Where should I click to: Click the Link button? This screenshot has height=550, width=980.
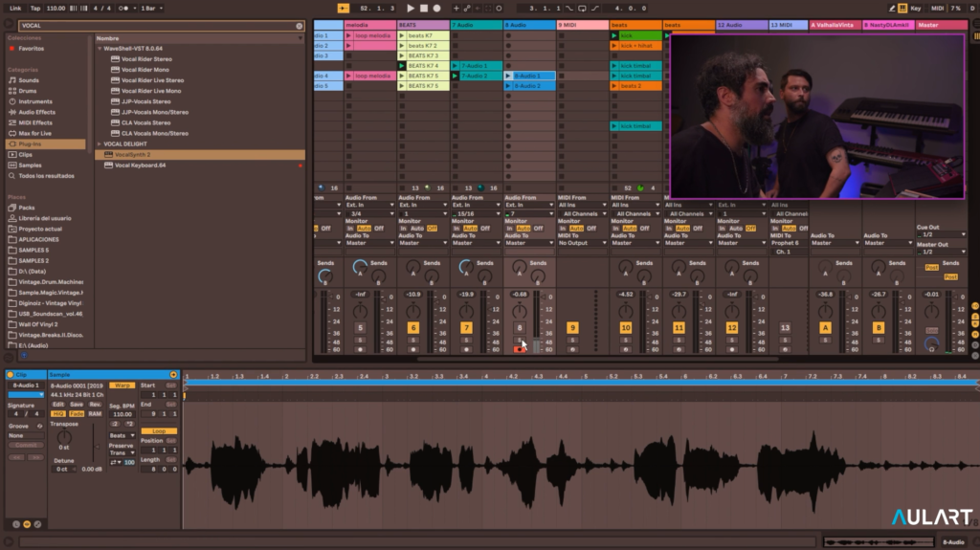click(x=15, y=8)
